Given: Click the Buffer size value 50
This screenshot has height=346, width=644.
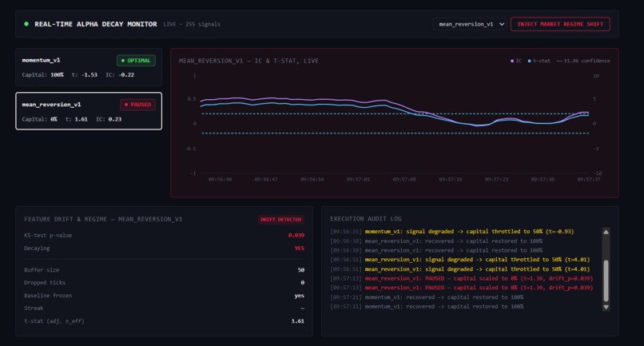Looking at the screenshot, I should [301, 270].
